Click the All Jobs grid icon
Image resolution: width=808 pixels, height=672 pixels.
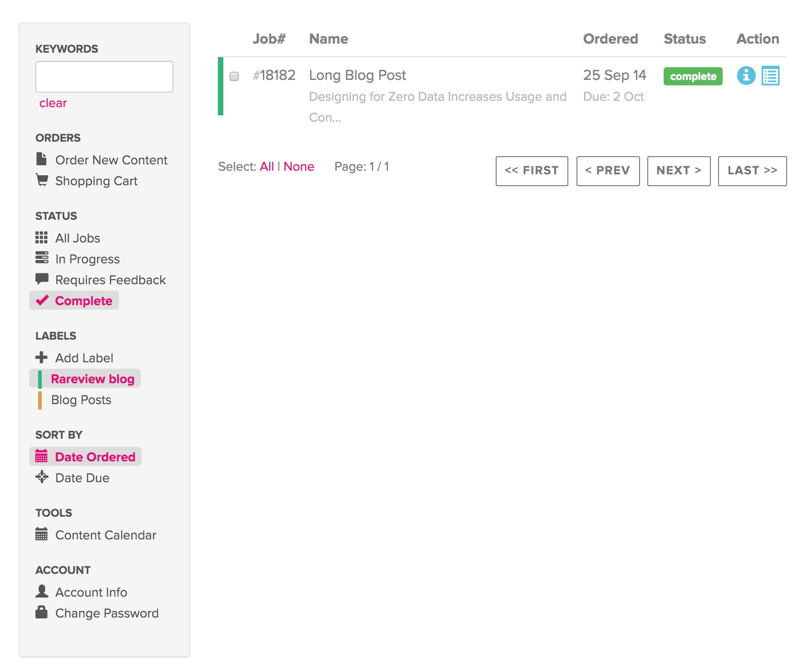(41, 237)
